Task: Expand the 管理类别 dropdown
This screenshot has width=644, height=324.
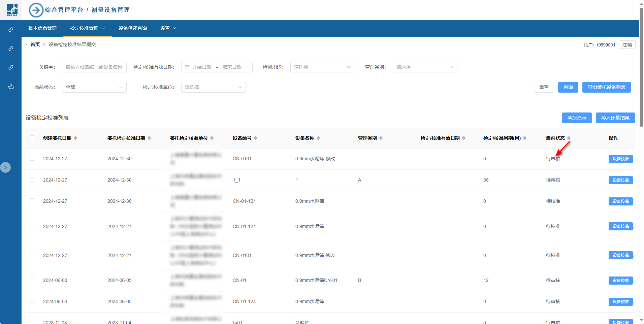Action: pyautogui.click(x=425, y=67)
